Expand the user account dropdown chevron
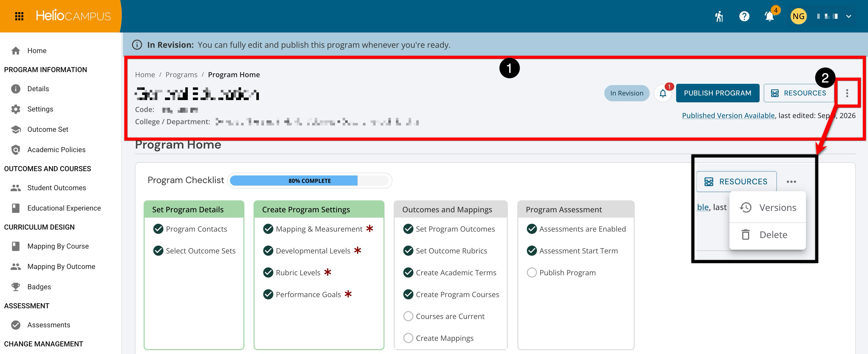868x354 pixels. point(849,16)
